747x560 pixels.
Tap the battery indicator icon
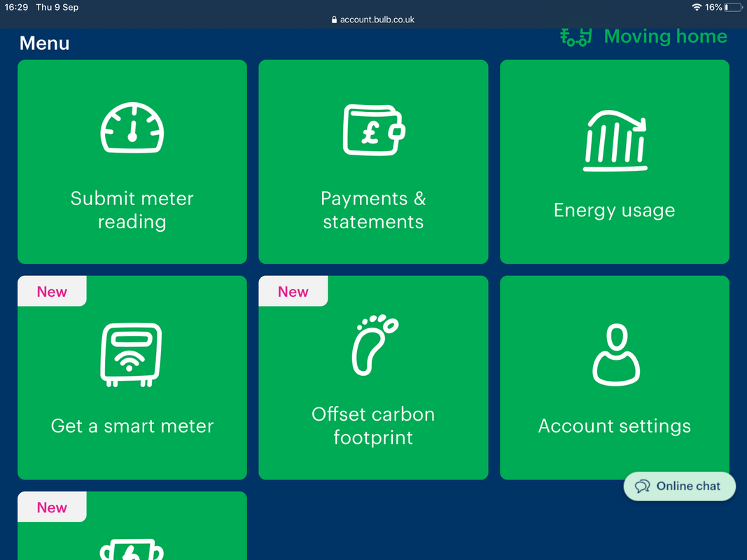tap(733, 7)
